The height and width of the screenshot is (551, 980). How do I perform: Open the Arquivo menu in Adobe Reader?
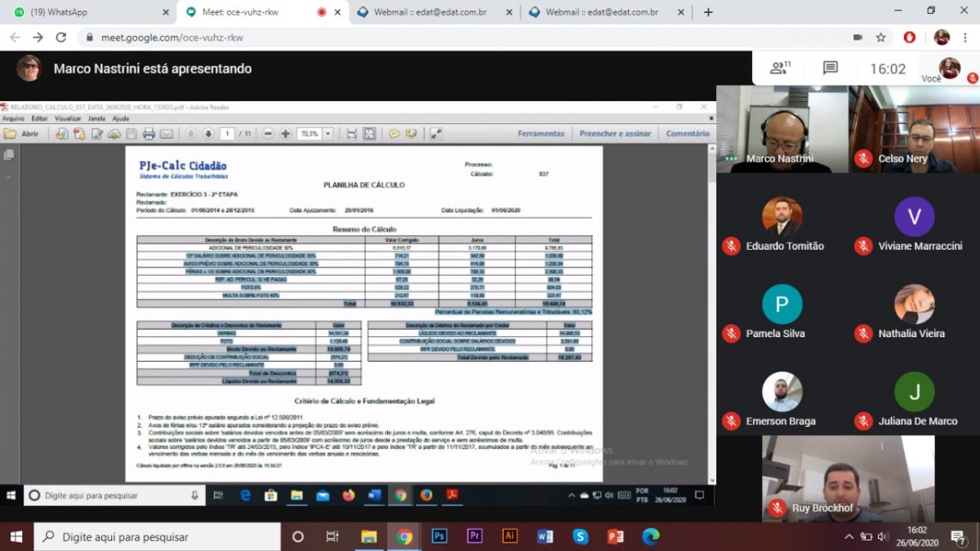tap(13, 118)
